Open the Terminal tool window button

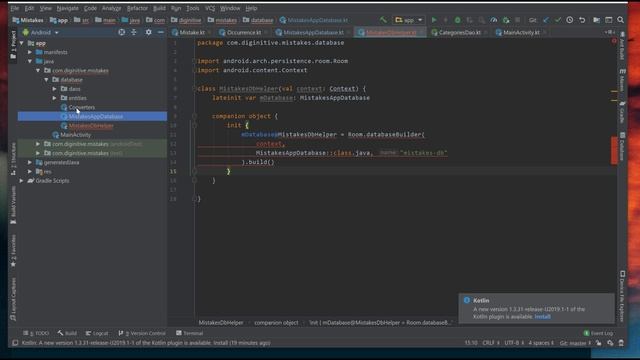pos(189,333)
